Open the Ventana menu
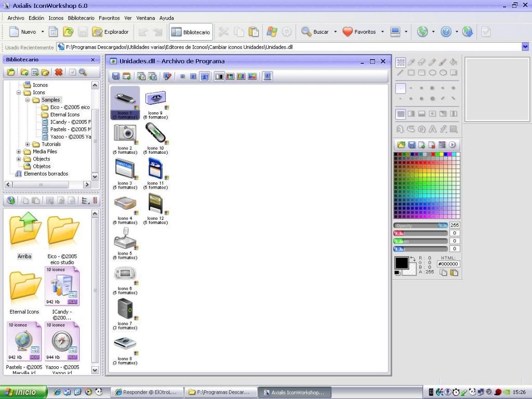This screenshot has width=532, height=399. (145, 18)
